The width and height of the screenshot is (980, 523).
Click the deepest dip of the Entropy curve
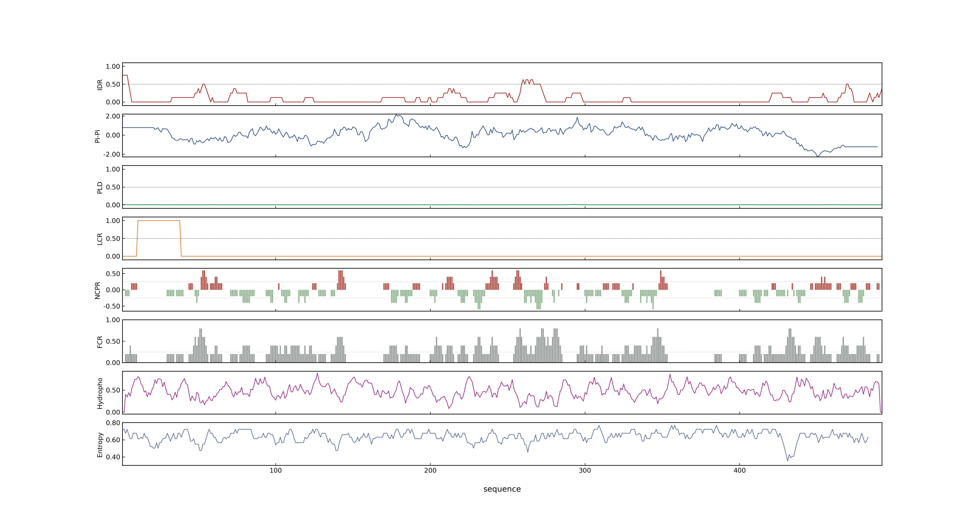(787, 461)
